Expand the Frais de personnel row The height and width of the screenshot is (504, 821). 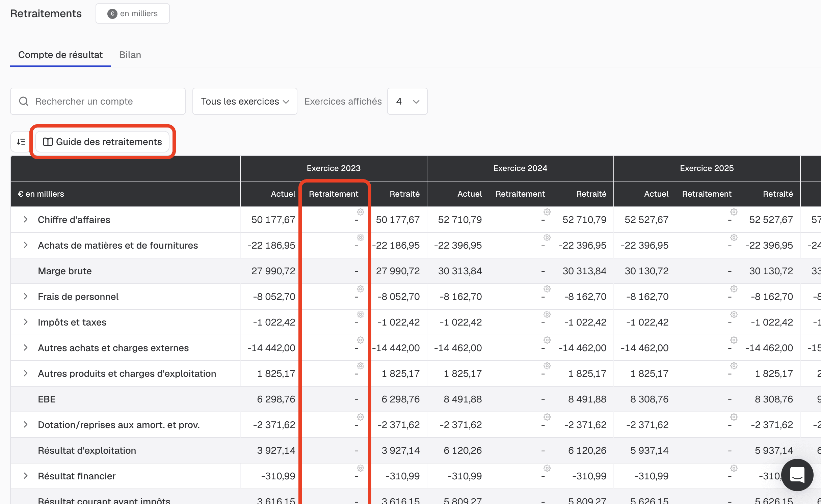click(26, 297)
